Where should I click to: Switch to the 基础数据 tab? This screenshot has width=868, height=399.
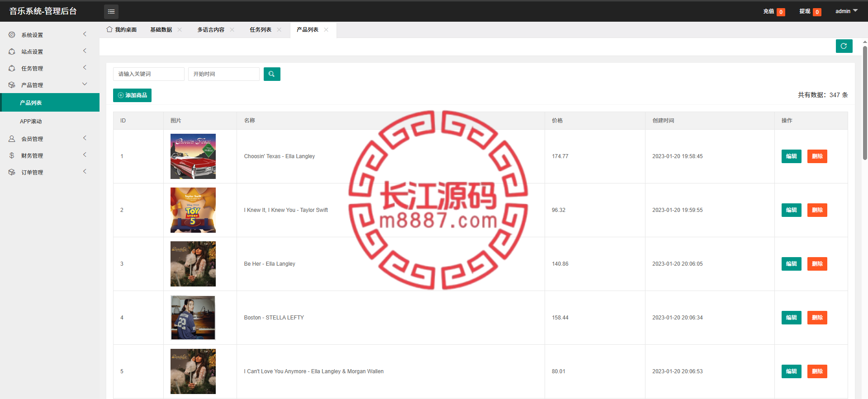pos(161,30)
